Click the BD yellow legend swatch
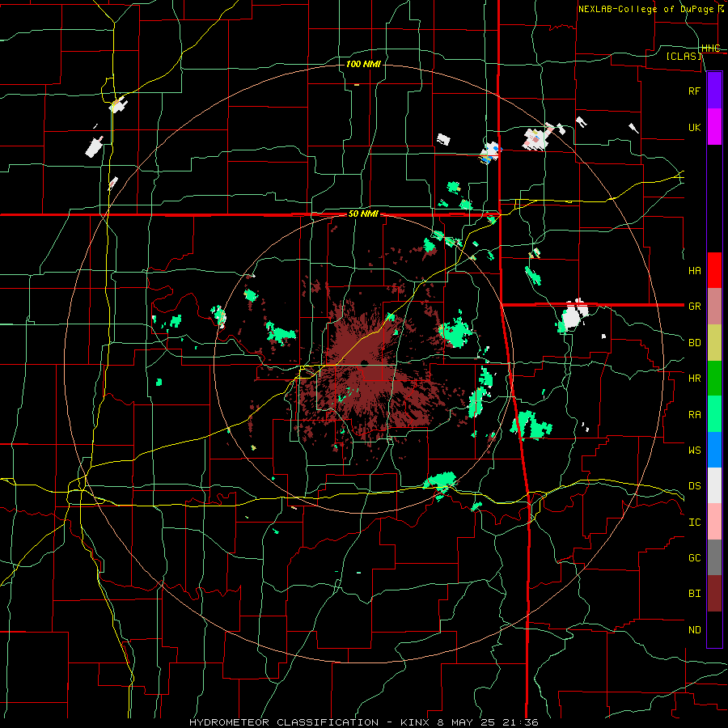Image resolution: width=728 pixels, height=728 pixels. click(714, 342)
